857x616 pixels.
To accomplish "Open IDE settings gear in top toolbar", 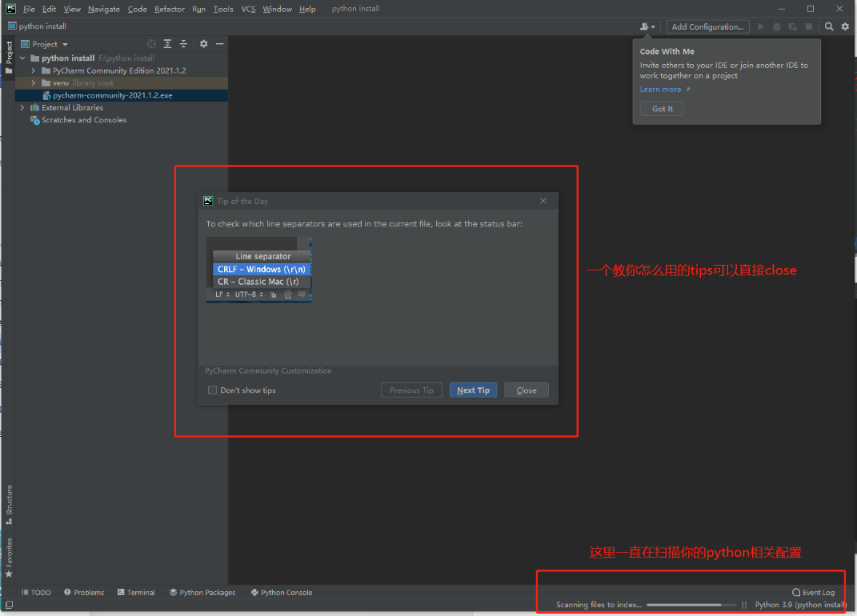I will (845, 26).
